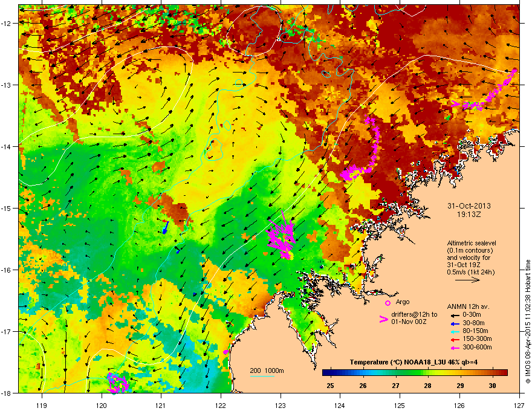The height and width of the screenshot is (411, 532).
Task: Click longitude axis label 127
Action: (519, 405)
